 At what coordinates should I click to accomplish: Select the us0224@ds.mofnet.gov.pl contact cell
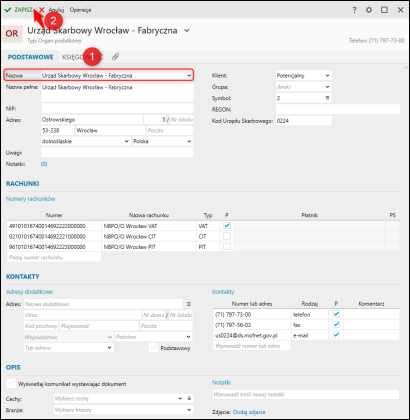coord(252,335)
